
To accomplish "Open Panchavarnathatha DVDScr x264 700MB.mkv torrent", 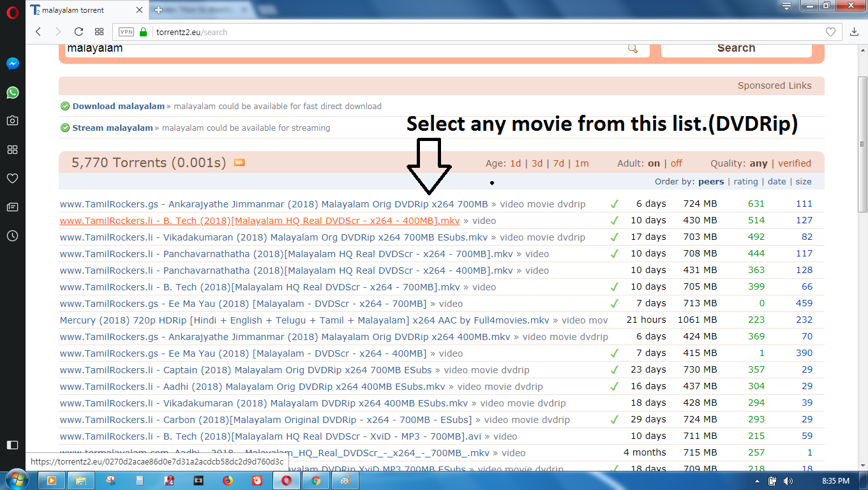I will (287, 254).
